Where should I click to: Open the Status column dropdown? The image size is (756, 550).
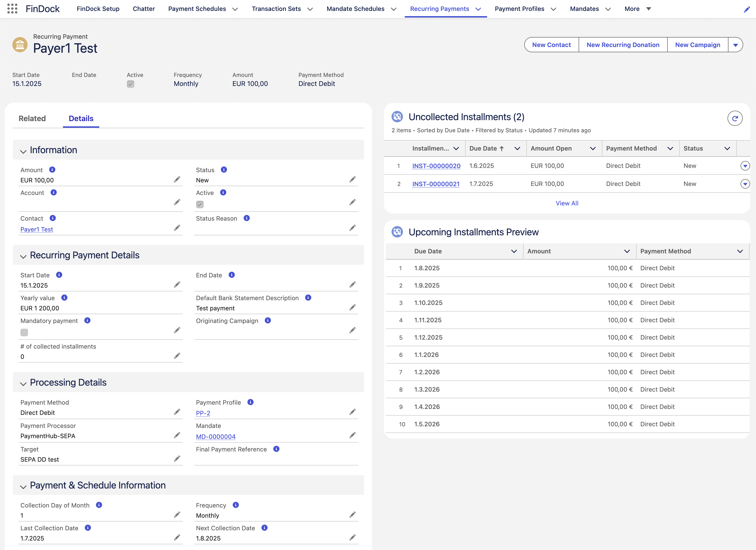[728, 148]
